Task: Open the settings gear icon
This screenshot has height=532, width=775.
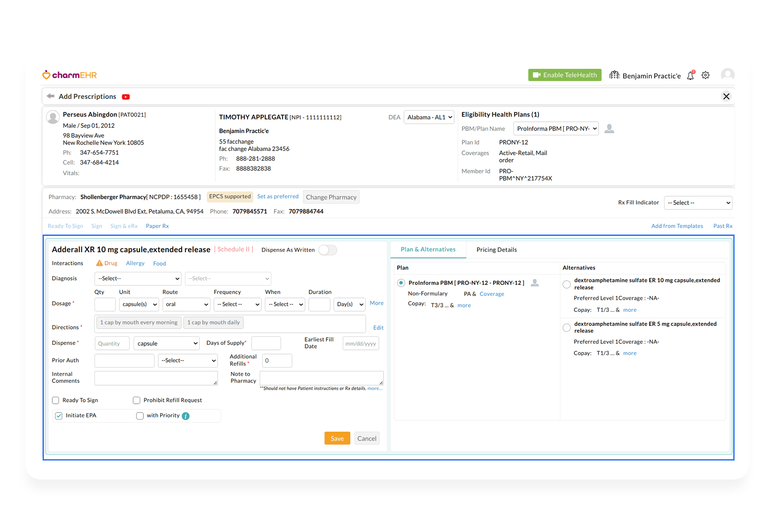Action: point(705,75)
